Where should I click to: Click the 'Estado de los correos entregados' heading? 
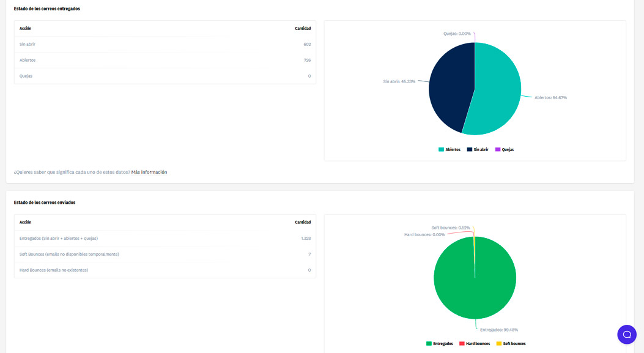[x=47, y=9]
